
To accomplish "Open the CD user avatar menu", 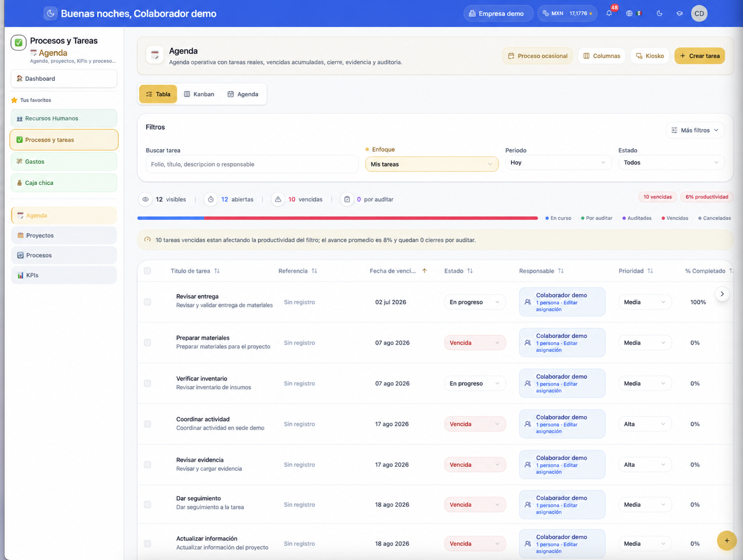I will click(x=699, y=13).
